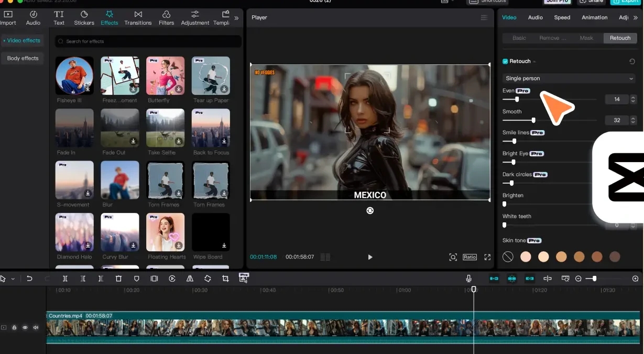Click the Ratio button in Player
Viewport: 644px width, 354px height.
coord(470,257)
